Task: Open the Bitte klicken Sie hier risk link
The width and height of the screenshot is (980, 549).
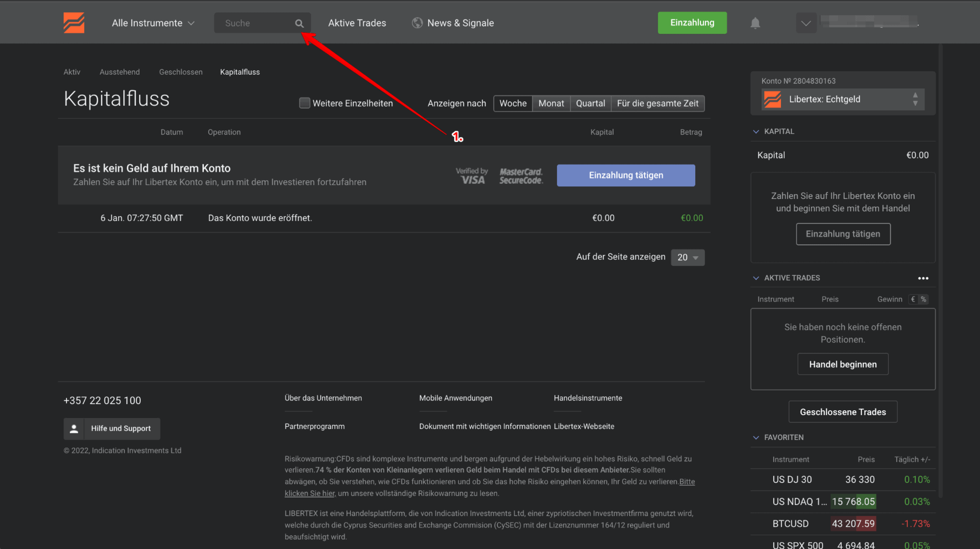Action: click(309, 493)
